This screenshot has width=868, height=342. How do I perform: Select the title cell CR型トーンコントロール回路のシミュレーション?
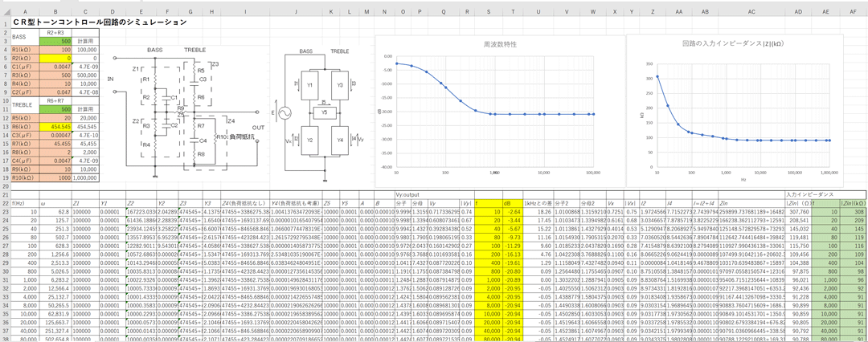100,22
